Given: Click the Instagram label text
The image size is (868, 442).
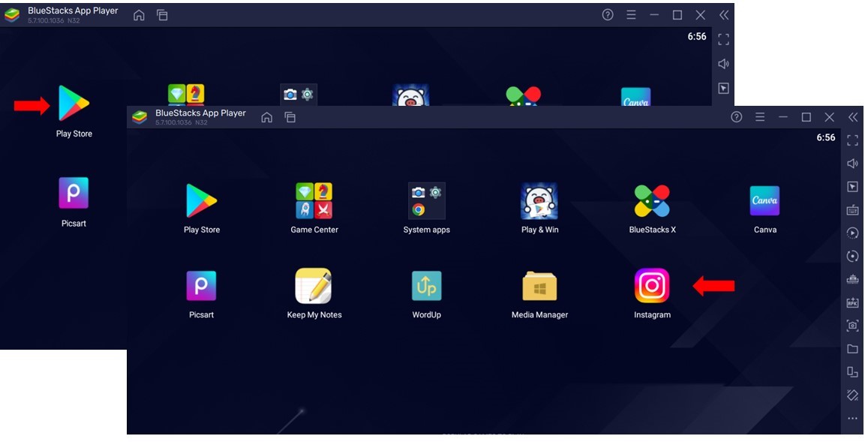Looking at the screenshot, I should (x=652, y=314).
